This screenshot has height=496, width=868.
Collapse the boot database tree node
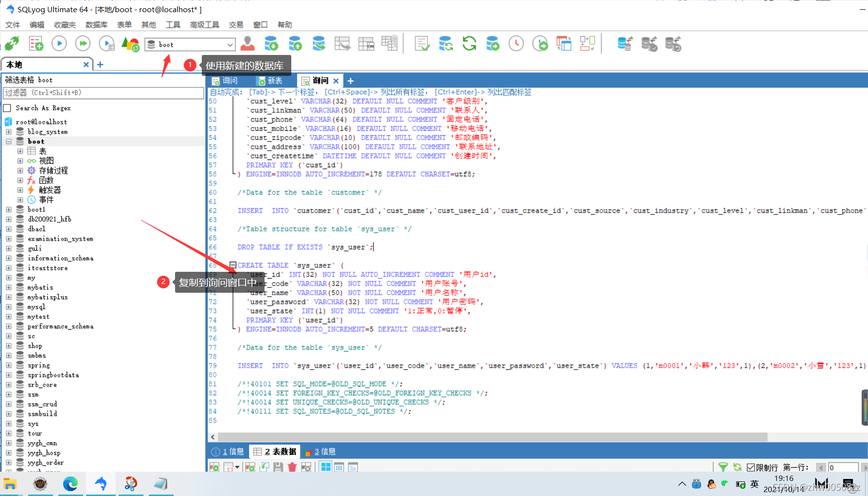coord(9,142)
